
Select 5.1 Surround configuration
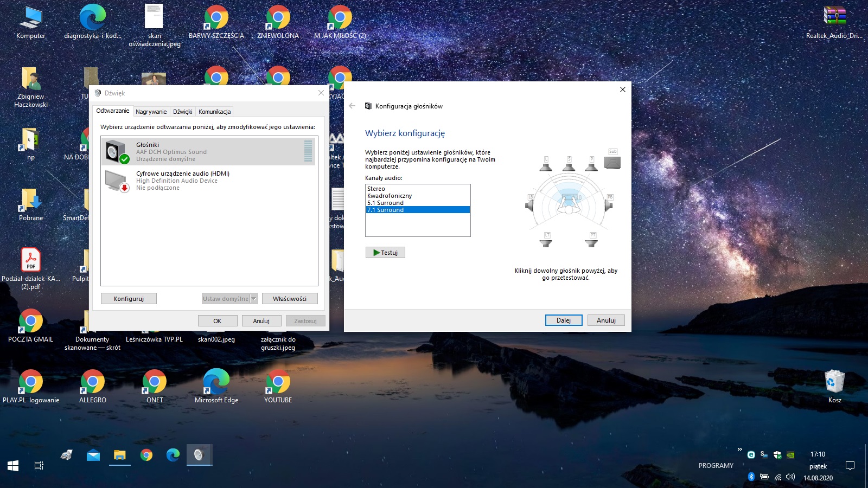tap(418, 203)
